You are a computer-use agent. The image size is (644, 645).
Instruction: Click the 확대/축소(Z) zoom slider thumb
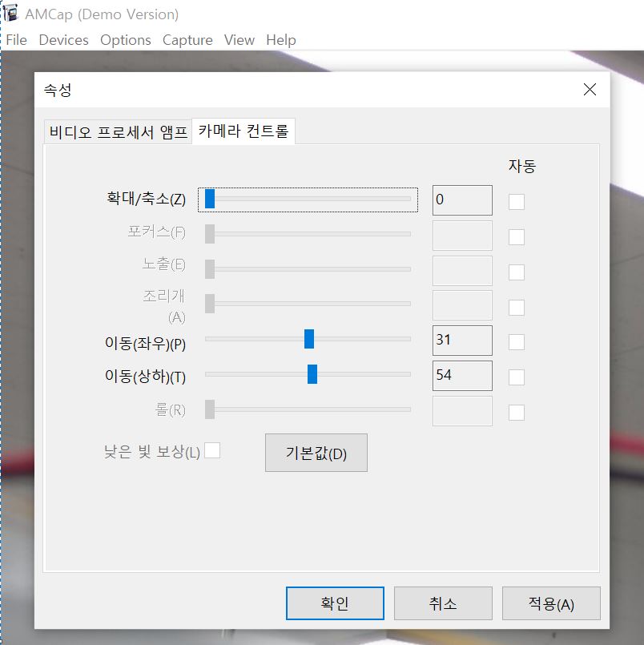(x=210, y=199)
